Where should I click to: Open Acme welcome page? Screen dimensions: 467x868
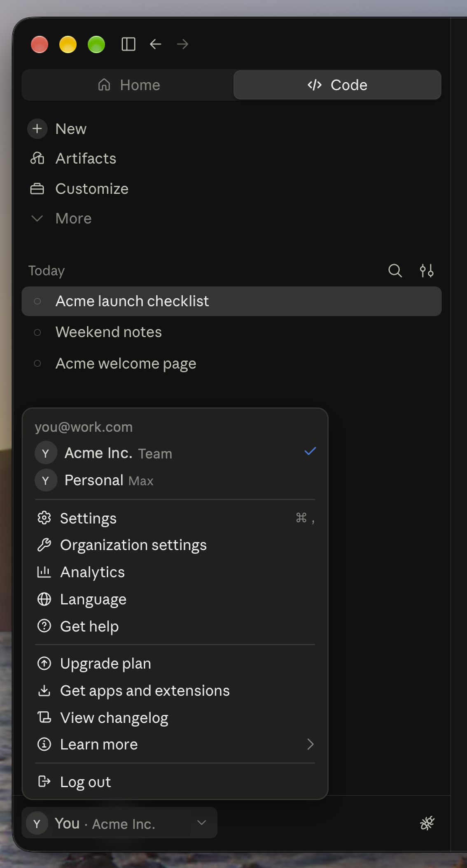pyautogui.click(x=231, y=363)
